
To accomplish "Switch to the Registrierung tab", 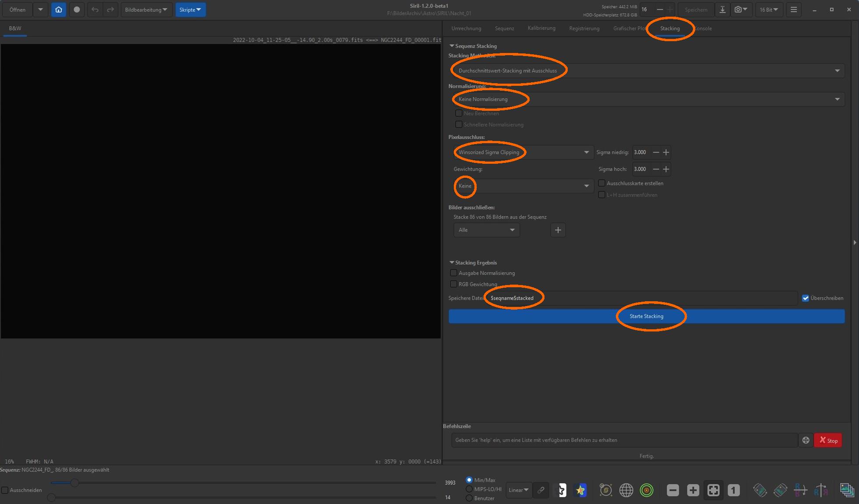I will click(x=584, y=28).
